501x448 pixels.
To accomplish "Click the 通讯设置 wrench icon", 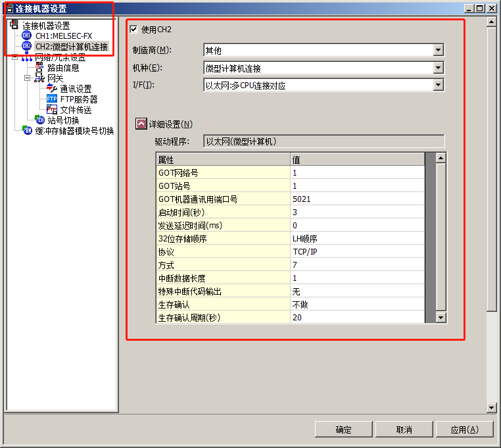I will [x=52, y=88].
